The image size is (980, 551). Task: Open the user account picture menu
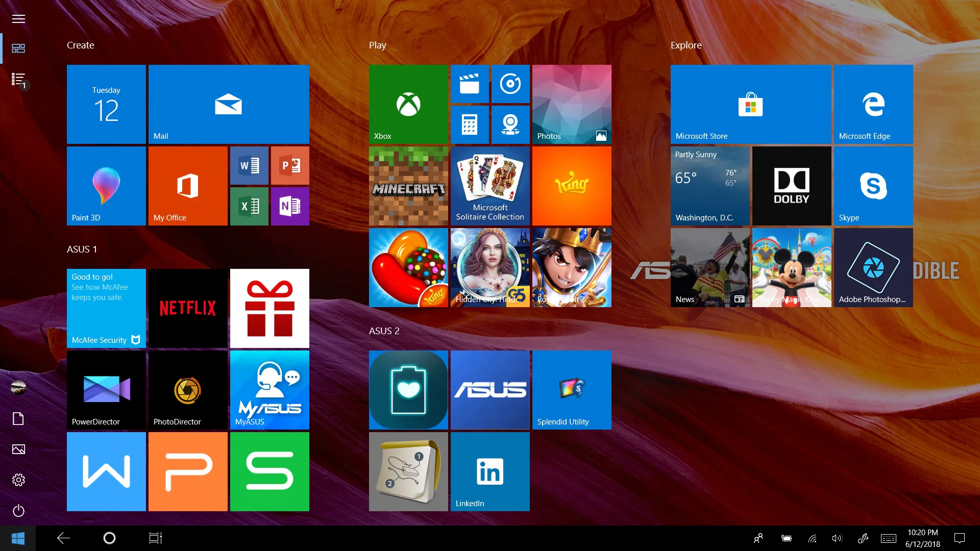pos(18,388)
